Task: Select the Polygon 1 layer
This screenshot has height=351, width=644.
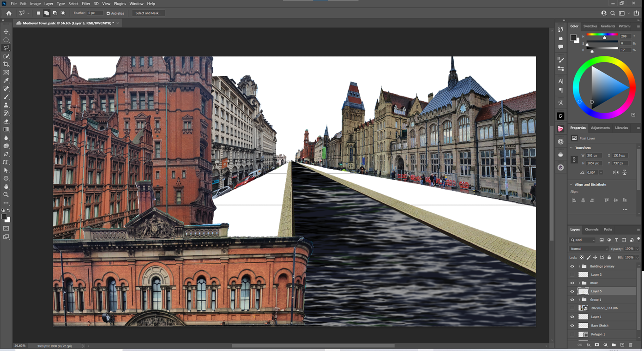Action: point(603,334)
